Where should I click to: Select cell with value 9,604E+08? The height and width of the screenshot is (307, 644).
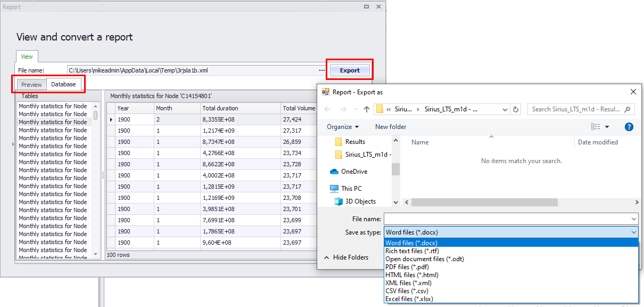coord(241,243)
